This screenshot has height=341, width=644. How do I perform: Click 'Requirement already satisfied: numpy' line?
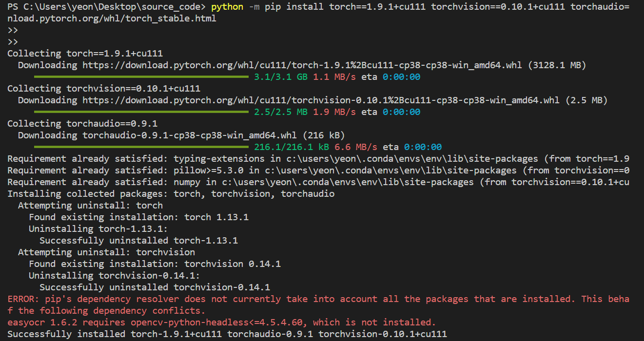318,182
